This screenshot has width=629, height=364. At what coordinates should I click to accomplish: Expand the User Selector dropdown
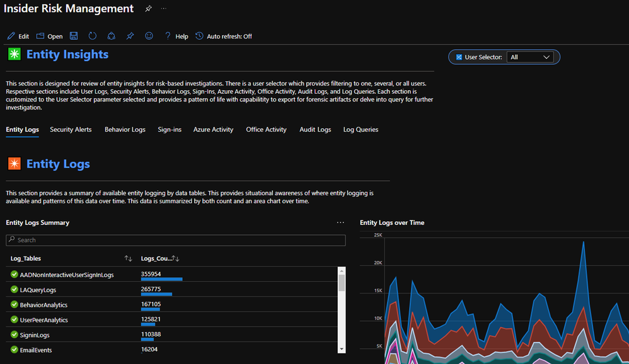click(x=530, y=57)
